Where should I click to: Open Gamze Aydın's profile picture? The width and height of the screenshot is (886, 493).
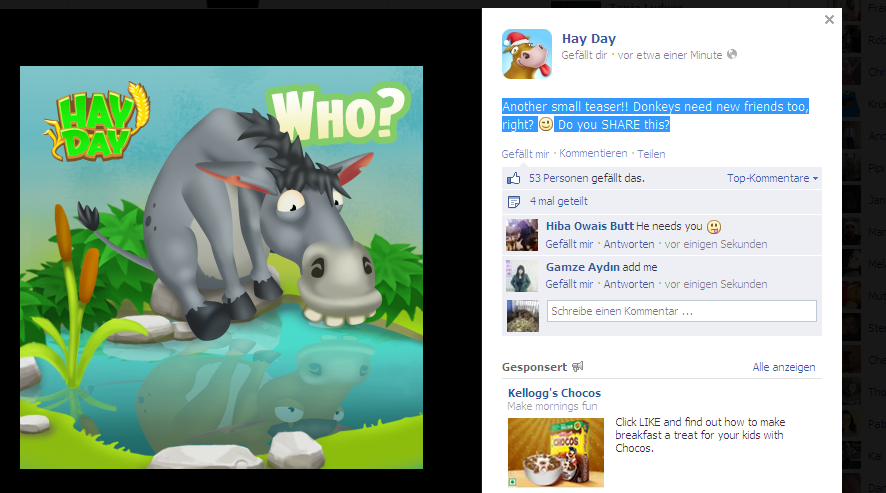pos(522,275)
